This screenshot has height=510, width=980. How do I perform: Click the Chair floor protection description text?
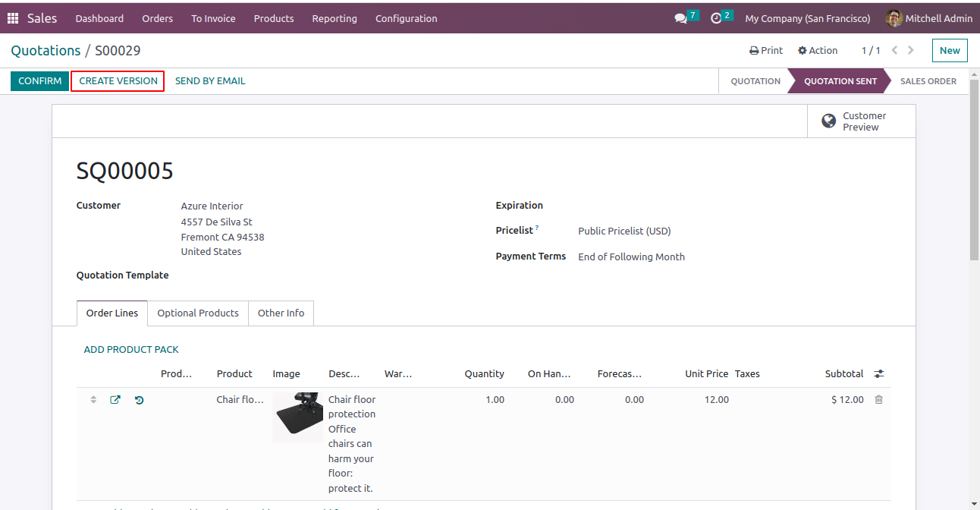pos(352,444)
